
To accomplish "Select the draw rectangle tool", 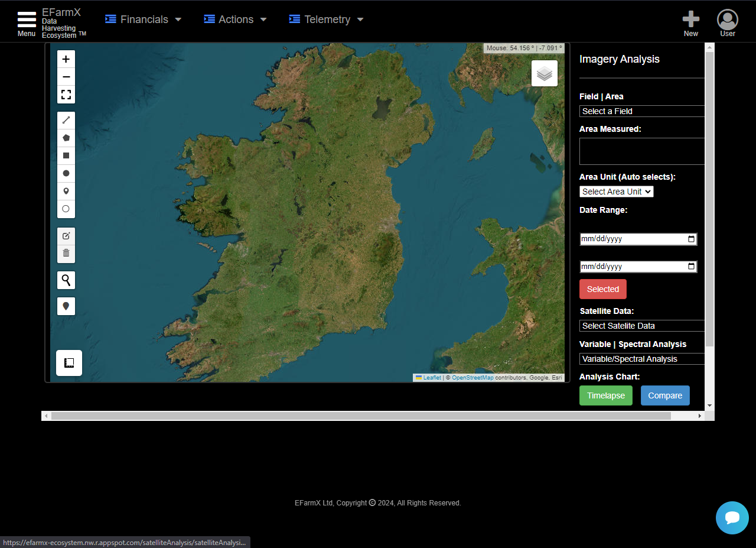I will click(66, 155).
